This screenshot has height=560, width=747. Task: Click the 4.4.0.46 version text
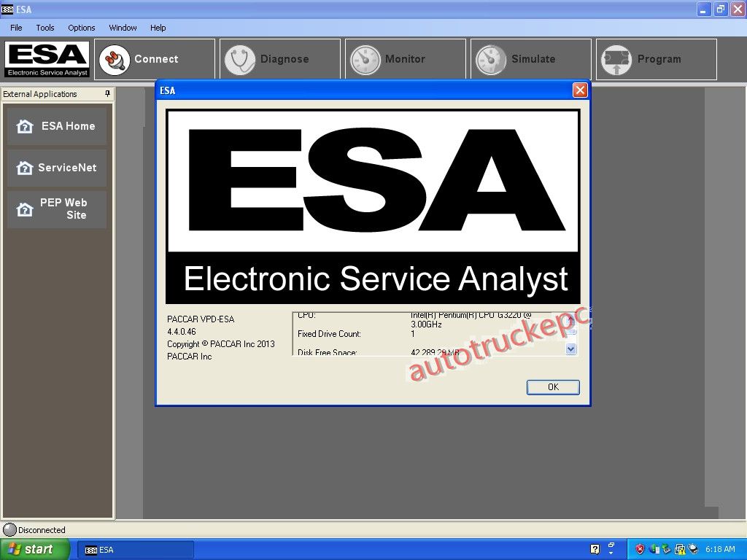coord(182,332)
